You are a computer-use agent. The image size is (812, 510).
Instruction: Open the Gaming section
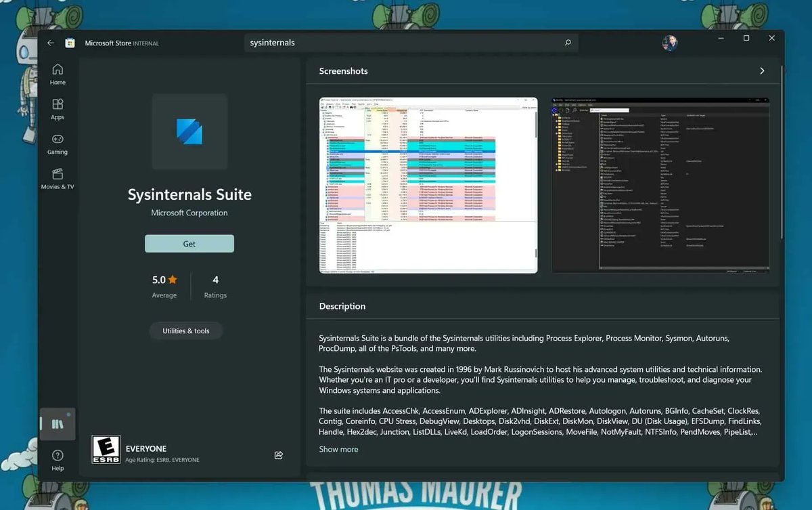58,144
